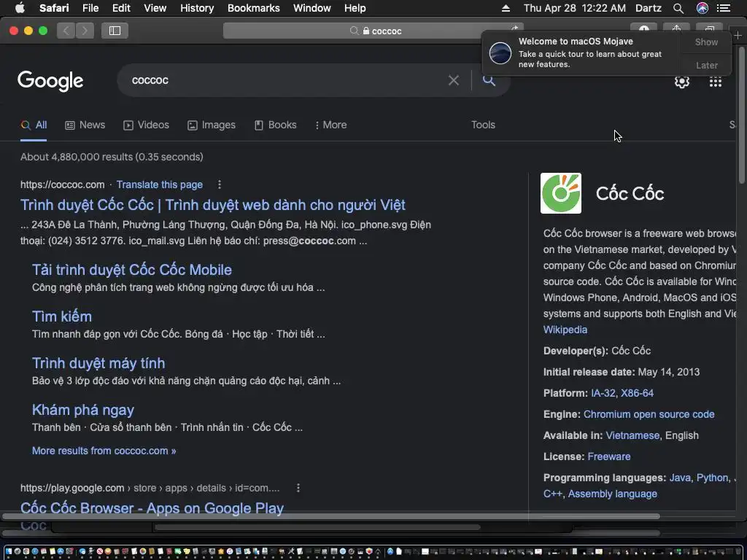Click the Freeware license link
This screenshot has height=560, width=747.
(x=609, y=456)
